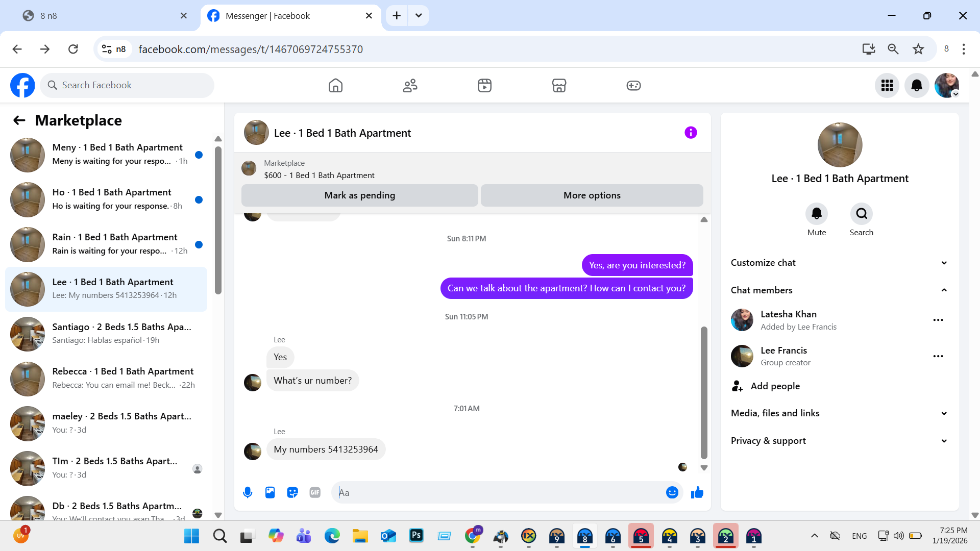Click More options button
Screen dimensions: 980x551
click(592, 195)
